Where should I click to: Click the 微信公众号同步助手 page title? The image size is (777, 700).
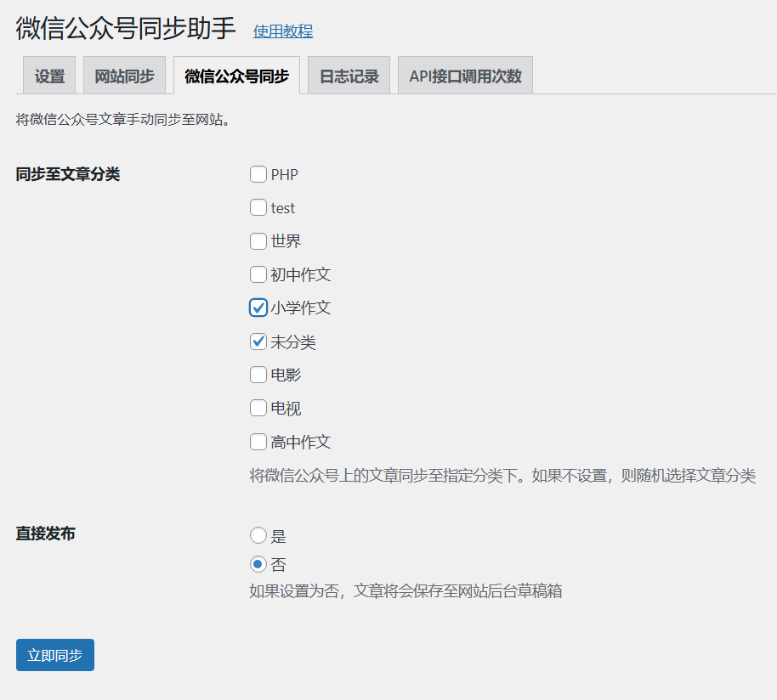pyautogui.click(x=126, y=28)
